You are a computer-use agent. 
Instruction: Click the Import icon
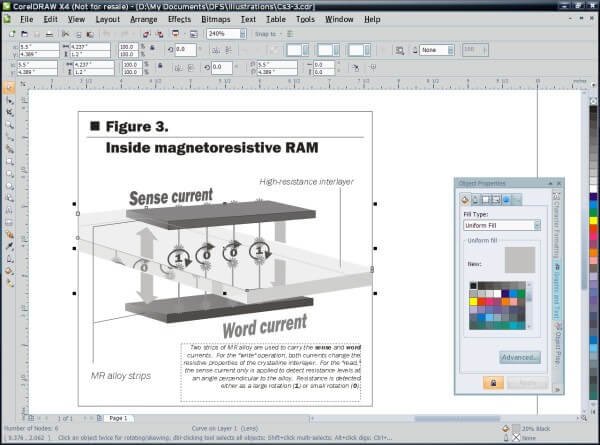(146, 34)
